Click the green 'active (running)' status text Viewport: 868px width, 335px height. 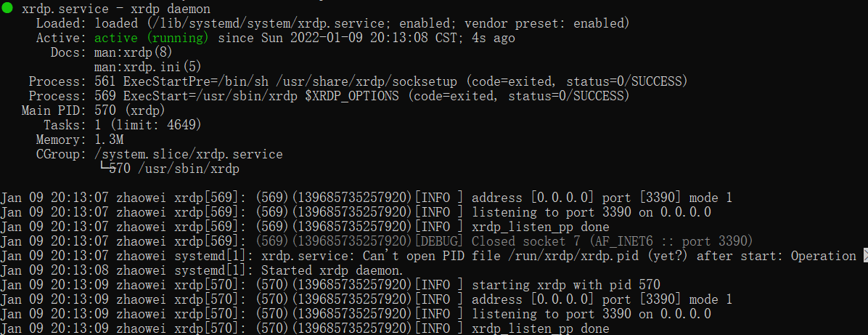[152, 39]
